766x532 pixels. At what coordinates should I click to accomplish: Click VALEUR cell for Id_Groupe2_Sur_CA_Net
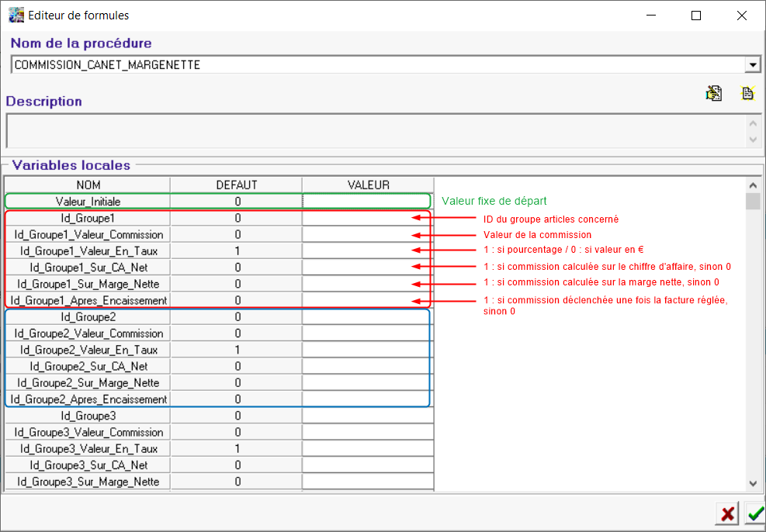click(x=366, y=366)
